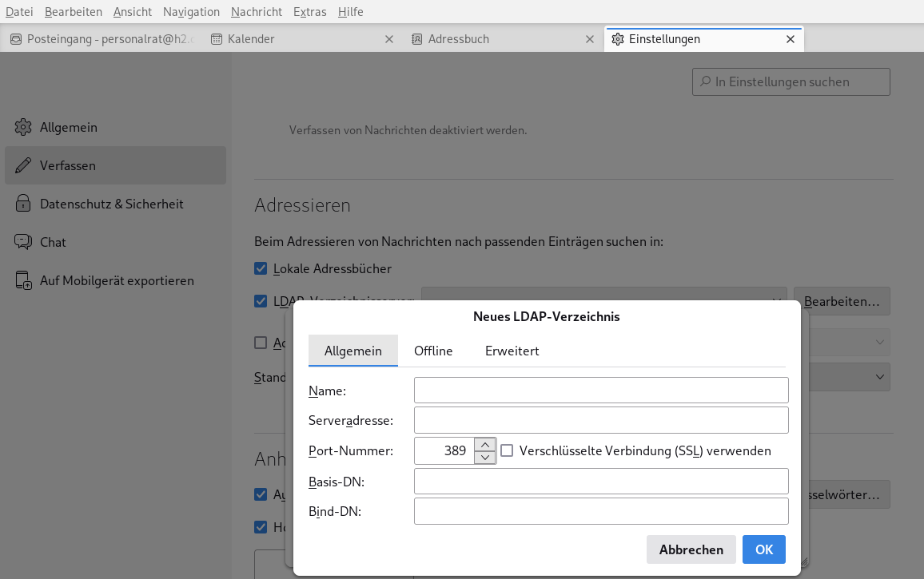Click the Chat speech bubble icon

pyautogui.click(x=23, y=242)
